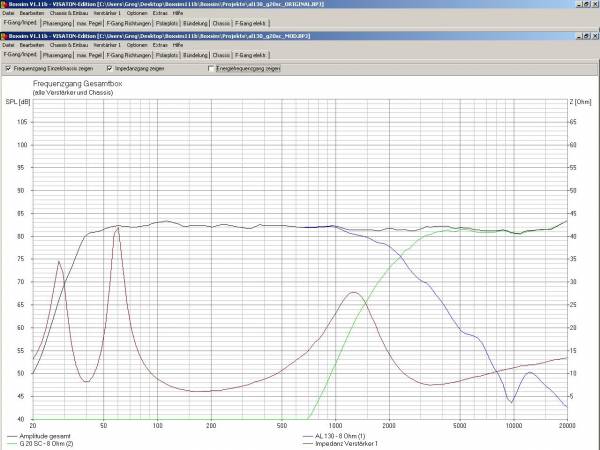
Task: Switch to 'F-Gang Richtungen' tab in MOD window
Action: point(129,55)
